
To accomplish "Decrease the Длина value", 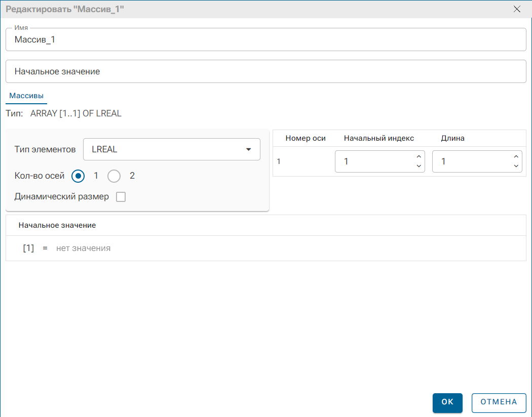I will [x=516, y=166].
